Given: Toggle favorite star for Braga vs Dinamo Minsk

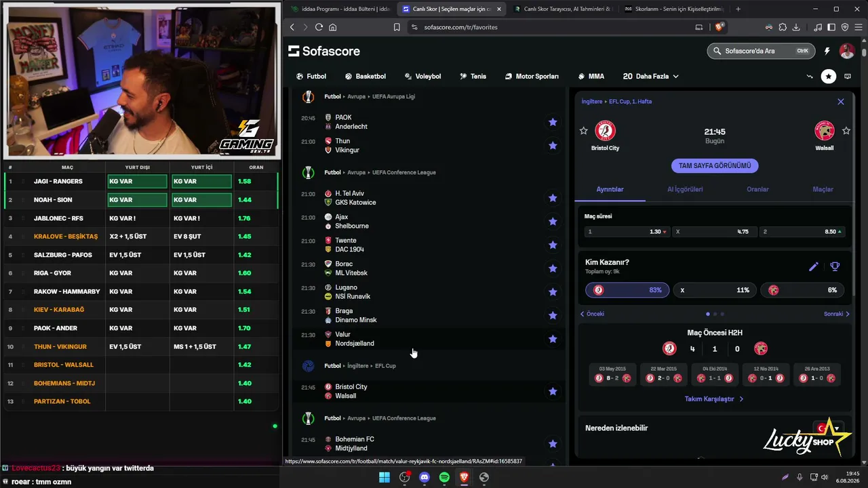Looking at the screenshot, I should coord(553,315).
